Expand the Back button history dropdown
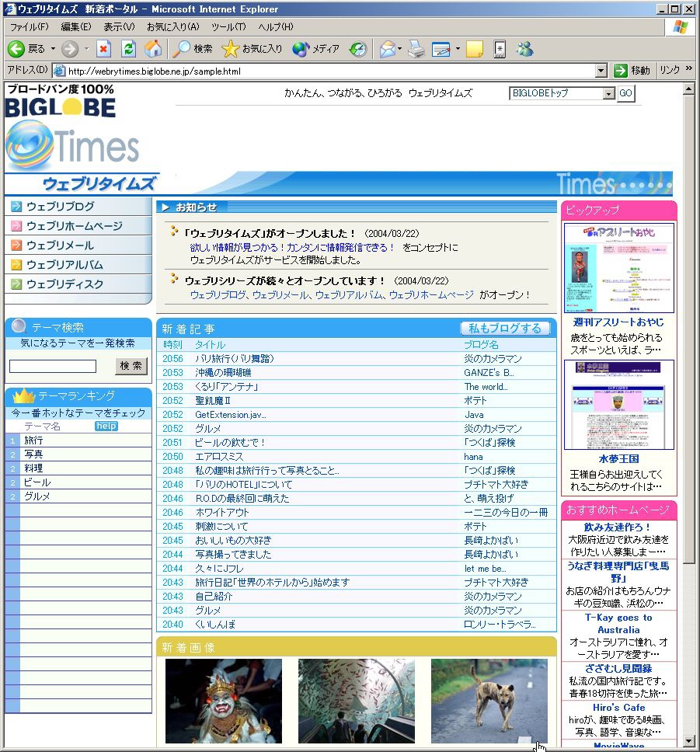 pos(53,48)
